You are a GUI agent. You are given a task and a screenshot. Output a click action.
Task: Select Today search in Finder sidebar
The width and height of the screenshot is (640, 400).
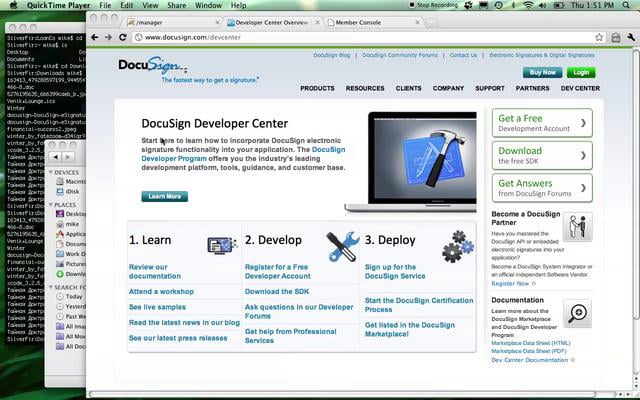click(69, 297)
